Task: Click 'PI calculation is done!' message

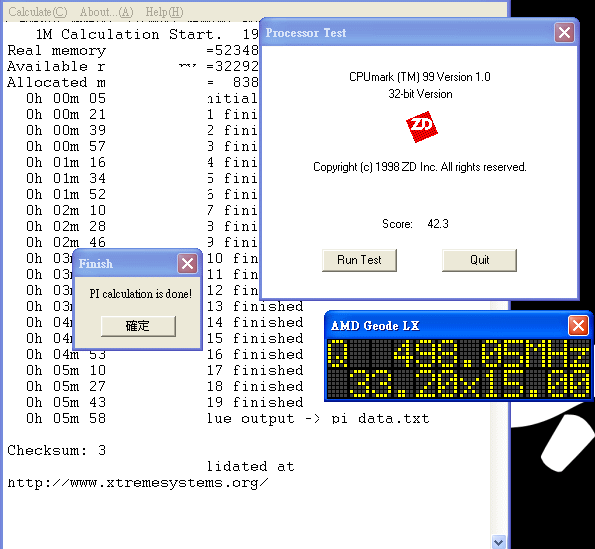Action: click(x=140, y=294)
